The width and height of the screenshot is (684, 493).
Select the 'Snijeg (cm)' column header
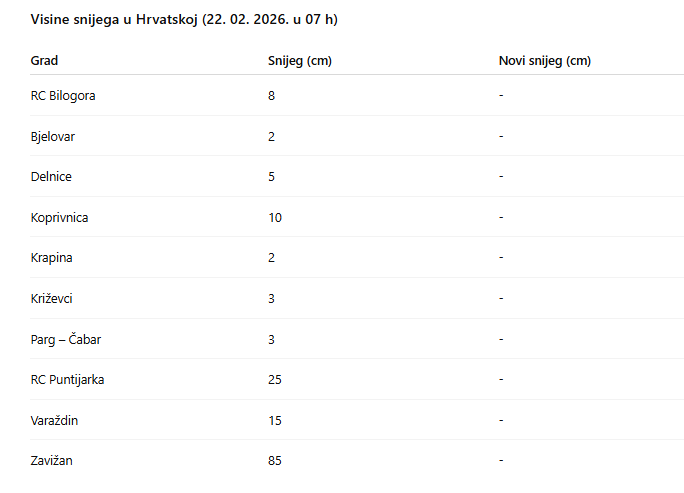(300, 61)
